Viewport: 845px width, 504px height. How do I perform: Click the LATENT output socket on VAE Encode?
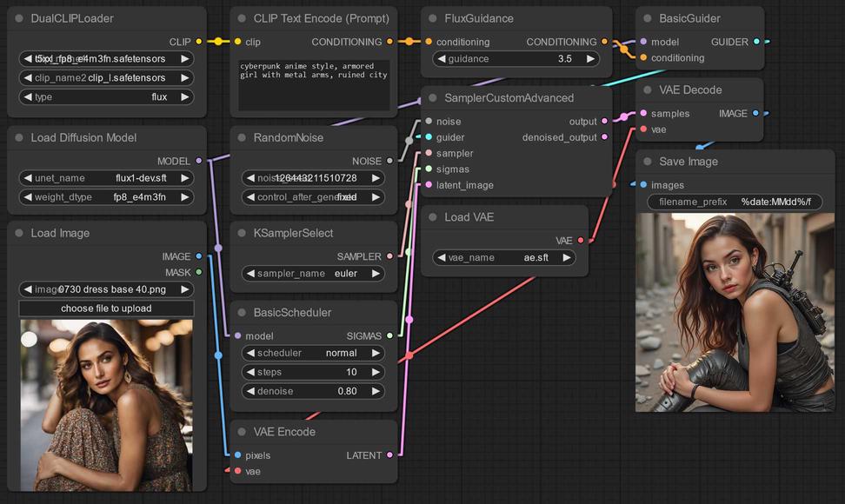pos(389,455)
